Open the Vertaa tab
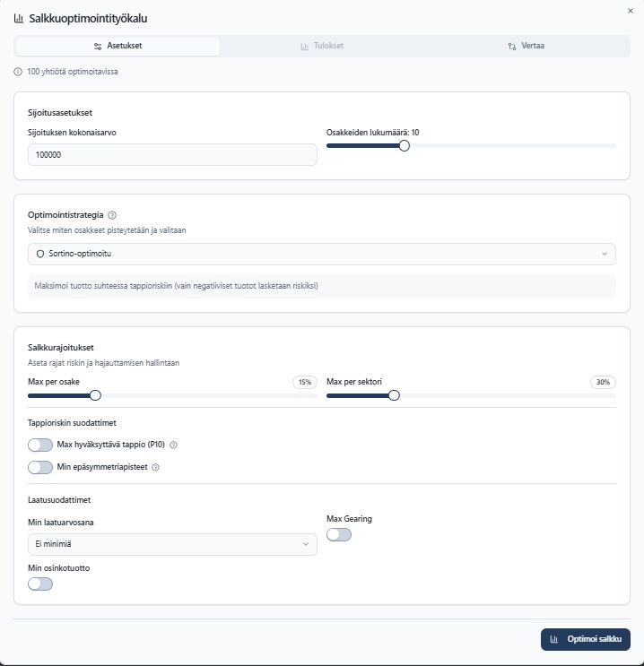Screen dimensions: 644x666 pos(526,46)
